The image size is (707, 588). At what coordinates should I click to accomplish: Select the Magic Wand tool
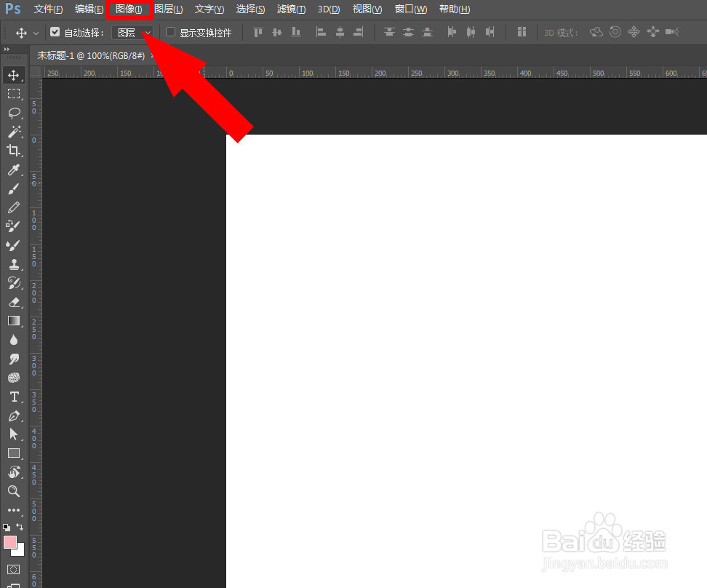[x=14, y=132]
